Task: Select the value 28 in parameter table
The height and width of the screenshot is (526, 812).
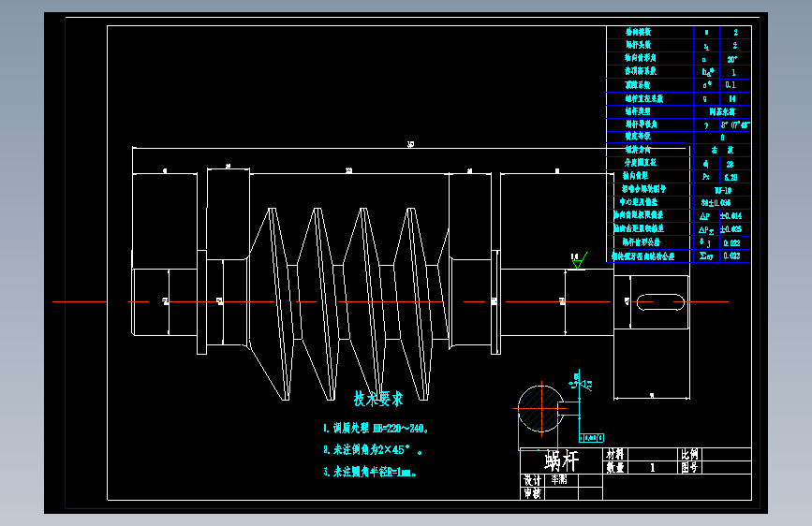Action: click(730, 164)
